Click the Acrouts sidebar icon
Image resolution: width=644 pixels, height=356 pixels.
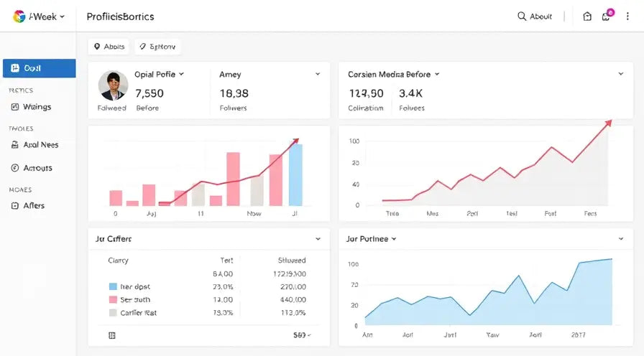(15, 168)
